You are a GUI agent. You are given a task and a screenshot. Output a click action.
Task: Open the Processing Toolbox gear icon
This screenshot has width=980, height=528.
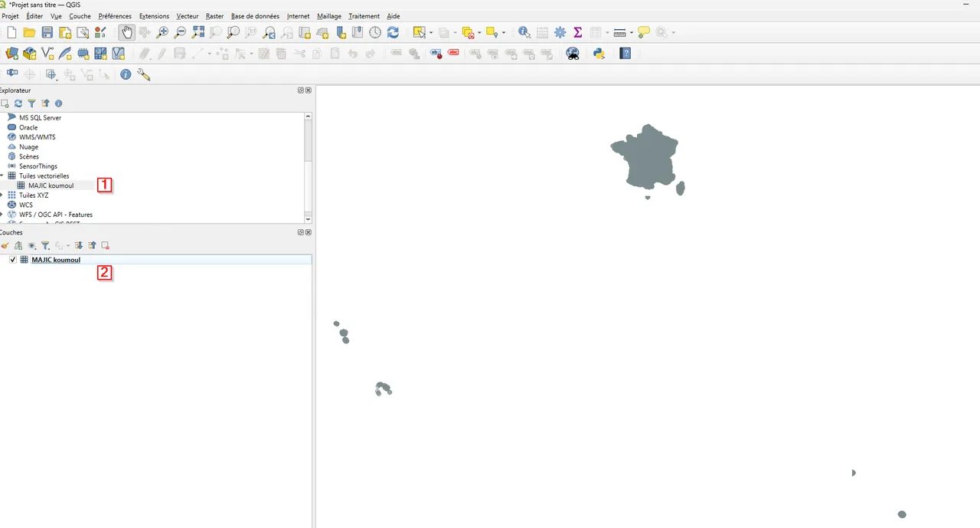tap(560, 32)
